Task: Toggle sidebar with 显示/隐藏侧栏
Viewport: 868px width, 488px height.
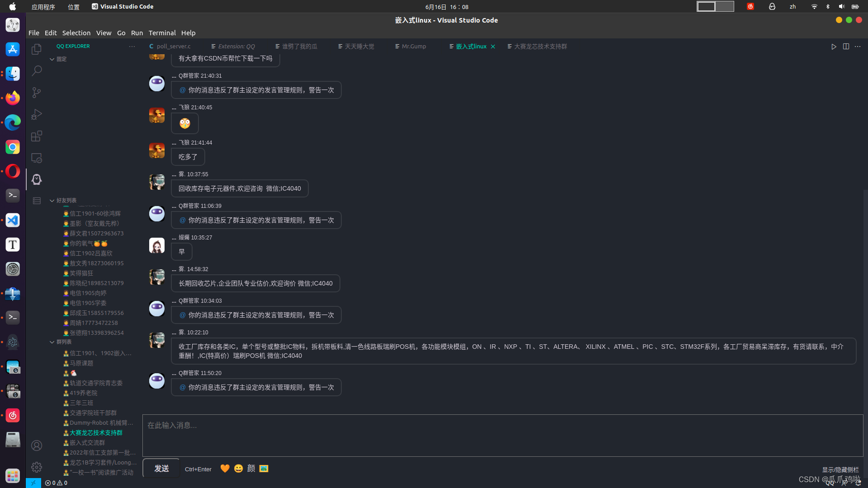Action: [x=840, y=469]
